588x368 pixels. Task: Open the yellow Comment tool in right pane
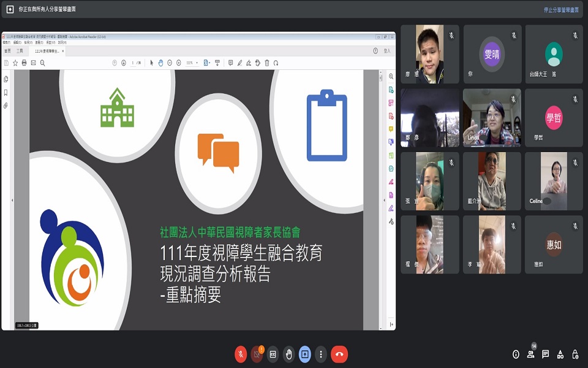391,129
